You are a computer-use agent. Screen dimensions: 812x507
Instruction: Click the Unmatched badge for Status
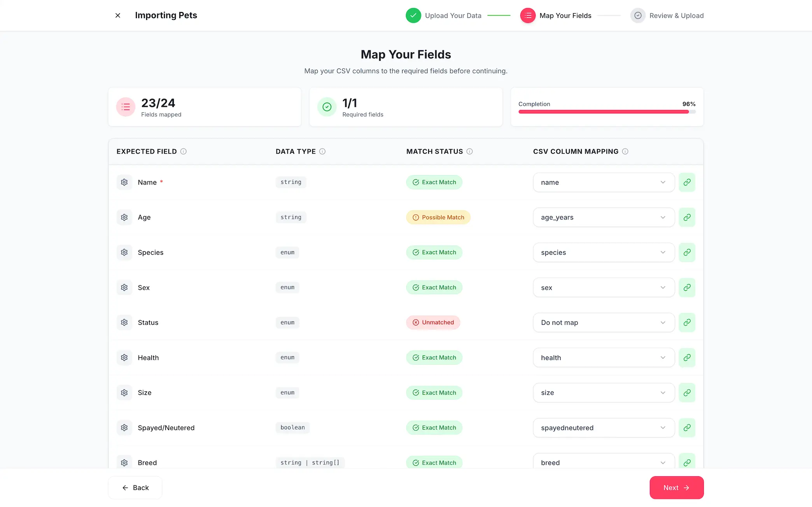[x=433, y=322]
